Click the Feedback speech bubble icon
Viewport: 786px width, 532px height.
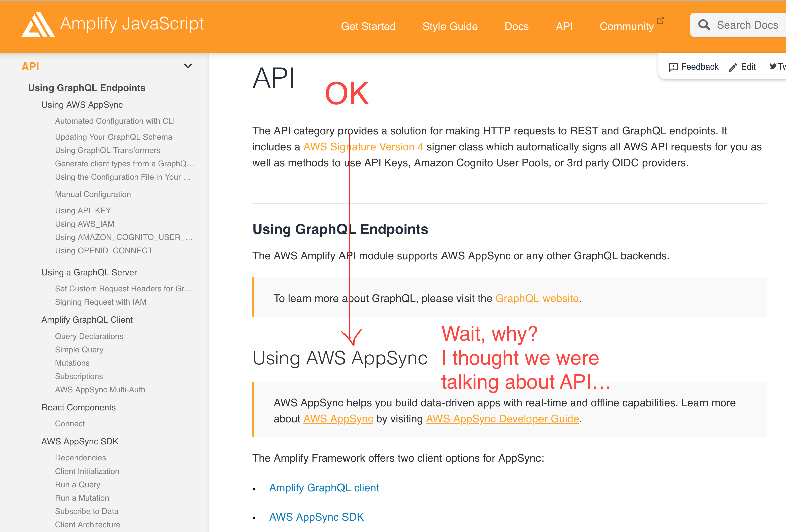coord(673,67)
